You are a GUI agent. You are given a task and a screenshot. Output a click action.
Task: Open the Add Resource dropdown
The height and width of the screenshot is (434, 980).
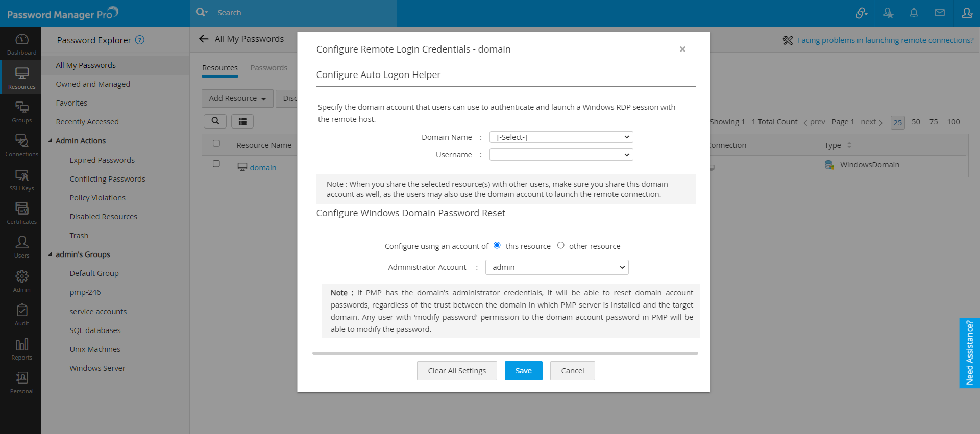coord(238,98)
